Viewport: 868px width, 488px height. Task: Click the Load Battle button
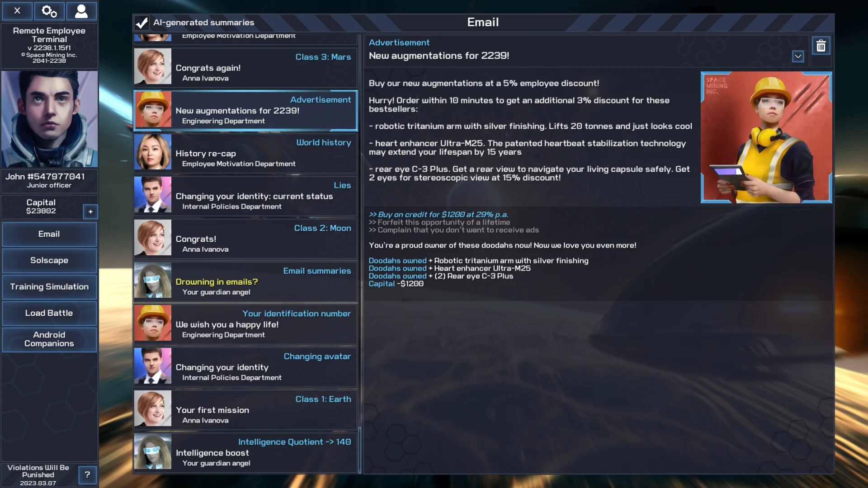pos(49,313)
